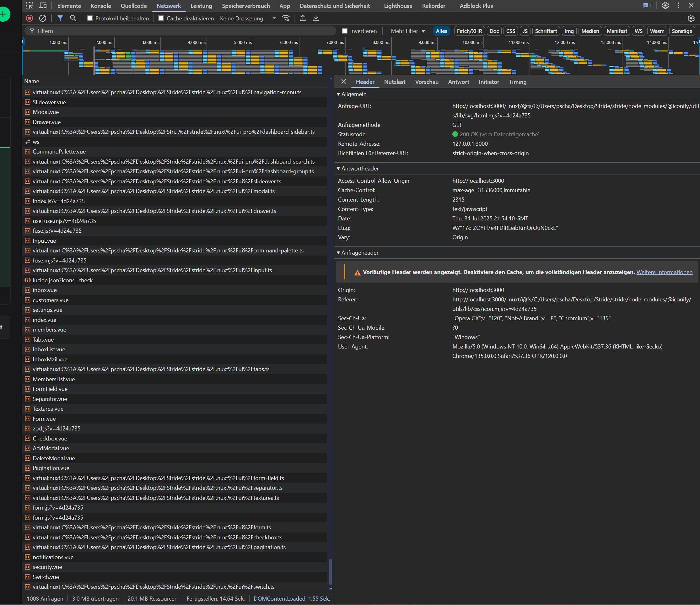Select the Alles filter

(x=441, y=31)
